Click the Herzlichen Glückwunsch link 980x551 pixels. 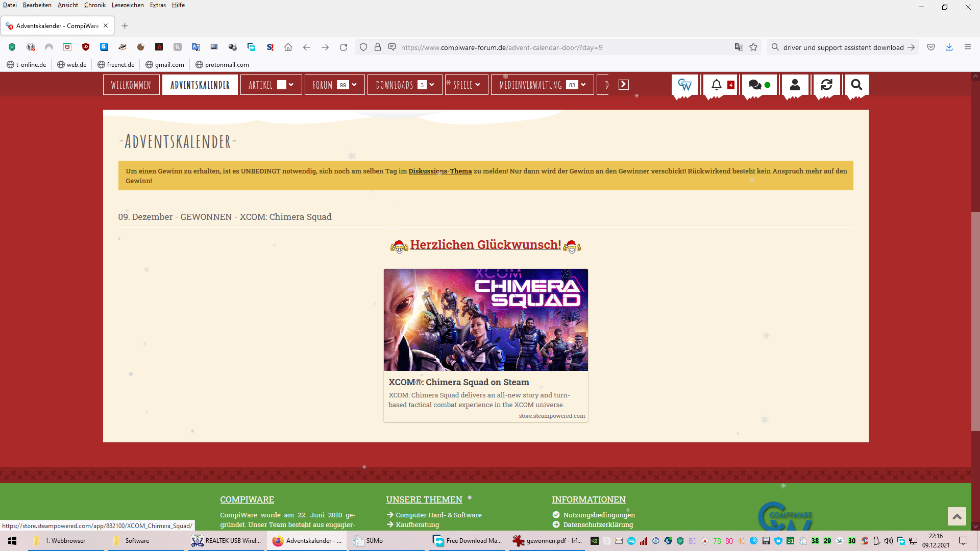[x=485, y=245]
